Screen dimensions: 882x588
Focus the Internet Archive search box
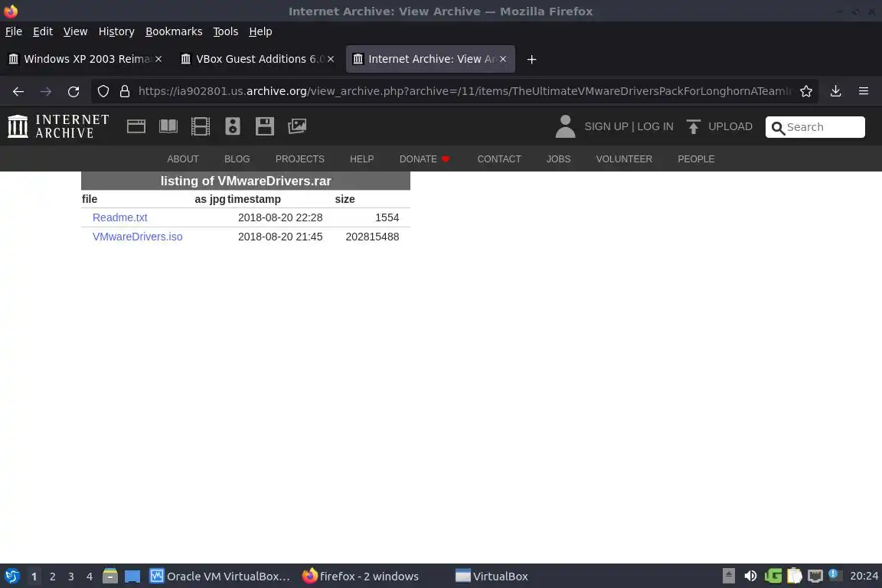pyautogui.click(x=815, y=127)
